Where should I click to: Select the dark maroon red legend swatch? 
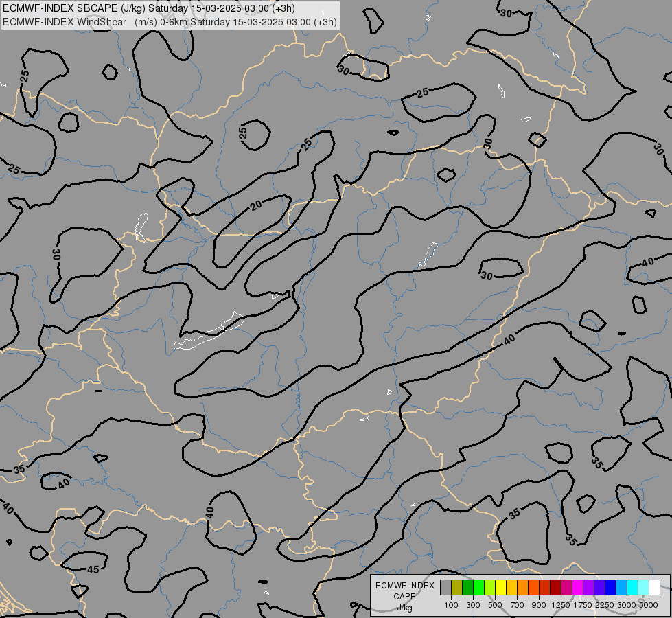(x=555, y=588)
